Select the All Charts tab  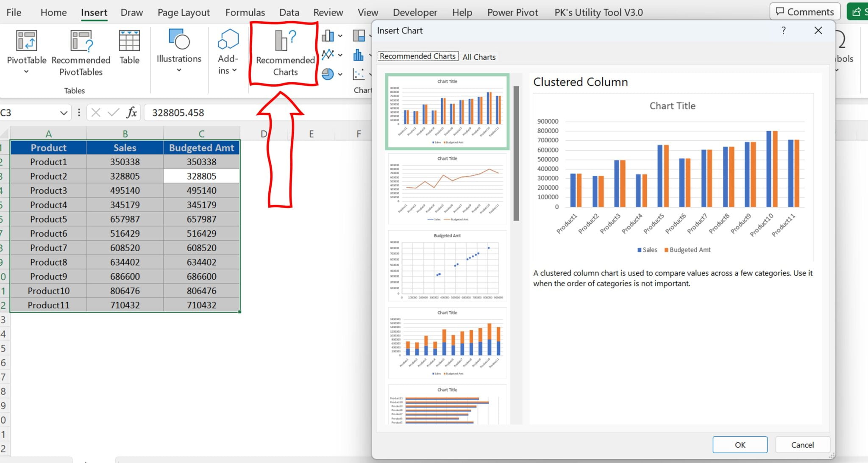[480, 55]
